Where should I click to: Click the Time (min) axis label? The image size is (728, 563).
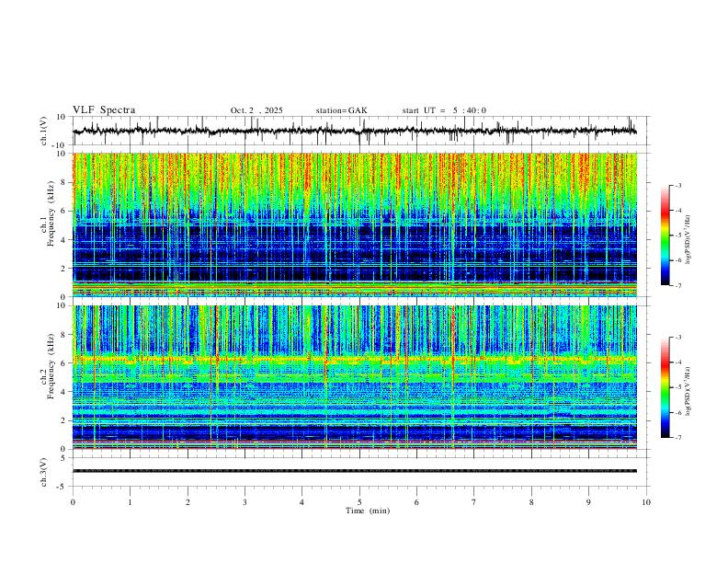coord(368,511)
